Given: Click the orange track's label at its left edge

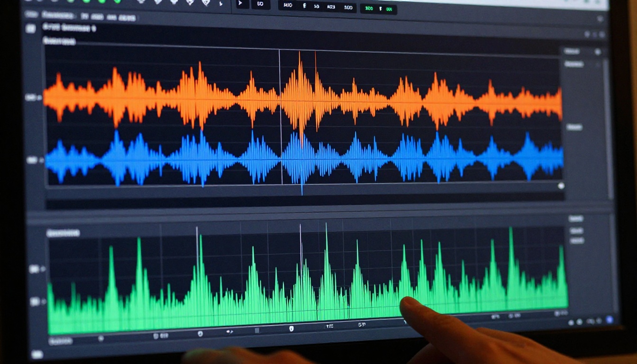Looking at the screenshot, I should pos(31,97).
